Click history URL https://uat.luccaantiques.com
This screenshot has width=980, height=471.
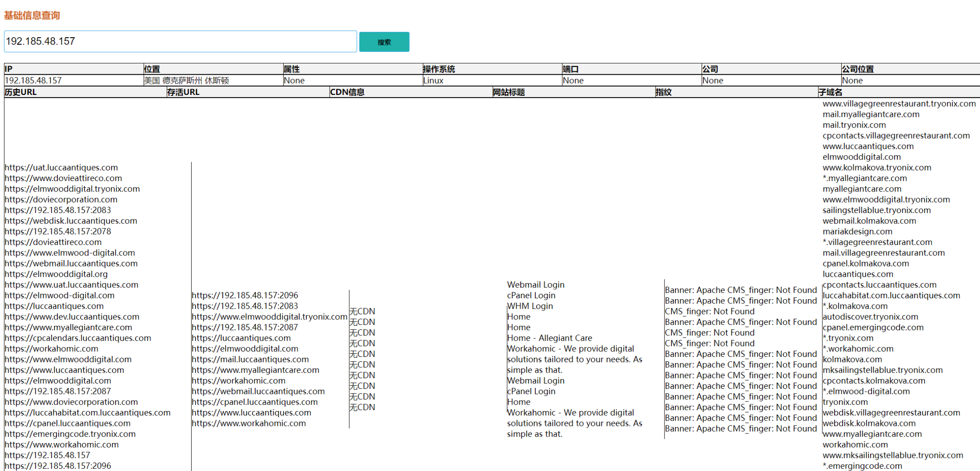61,167
